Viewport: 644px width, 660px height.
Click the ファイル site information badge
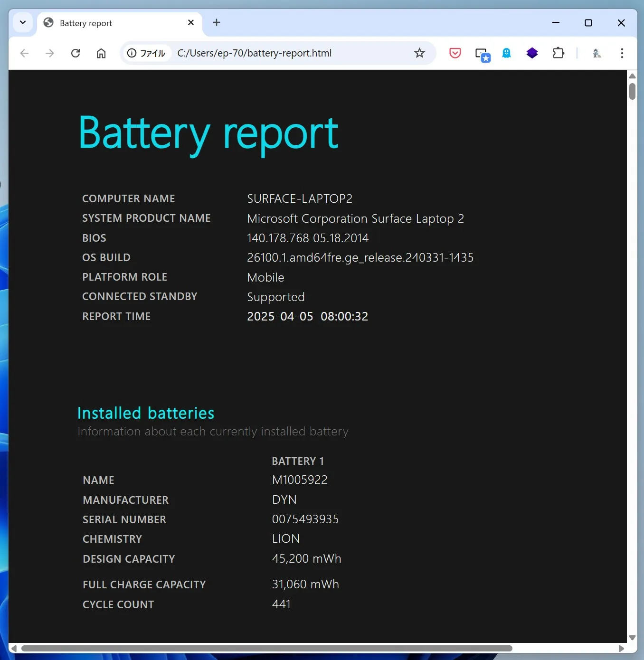[147, 53]
